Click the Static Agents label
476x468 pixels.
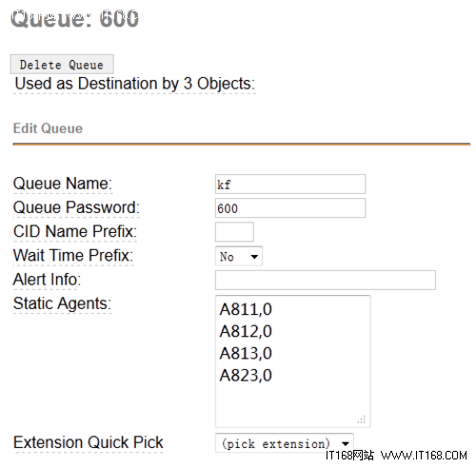[x=62, y=303]
